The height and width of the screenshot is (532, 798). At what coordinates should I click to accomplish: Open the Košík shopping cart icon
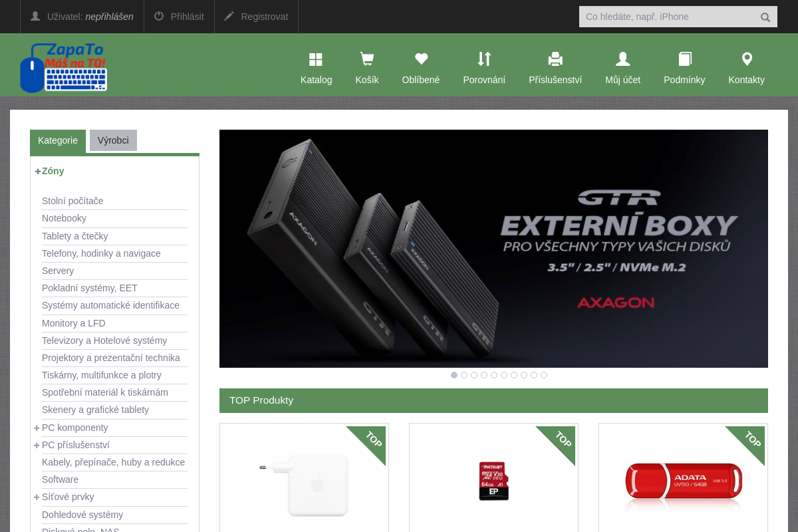(366, 59)
